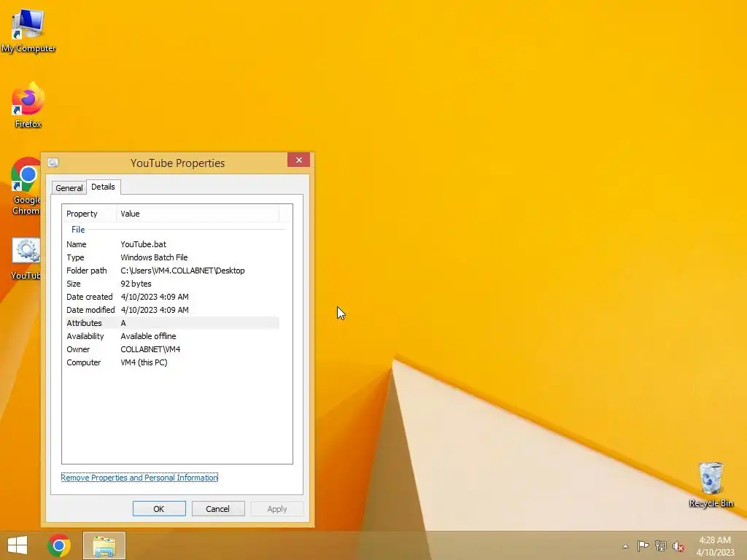
Task: Click the network tray icon
Action: [661, 545]
